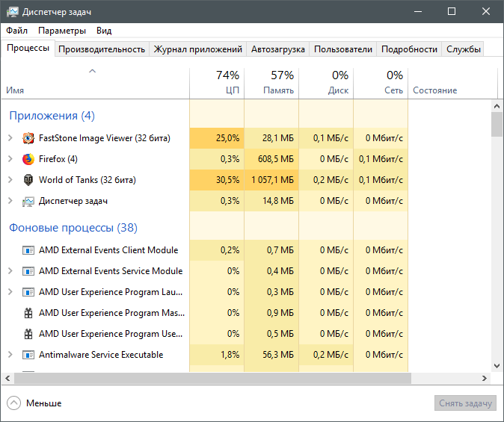Image resolution: width=504 pixels, height=422 pixels.
Task: Sort processes by the ЦП column
Action: click(x=218, y=83)
